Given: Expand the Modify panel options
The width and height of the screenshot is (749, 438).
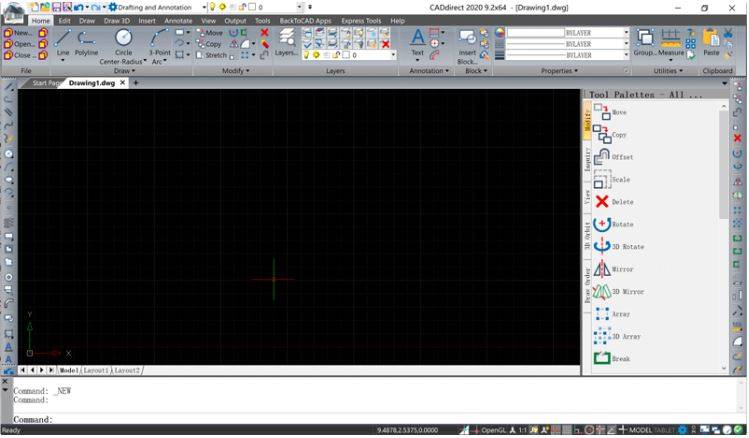Looking at the screenshot, I should click(236, 71).
